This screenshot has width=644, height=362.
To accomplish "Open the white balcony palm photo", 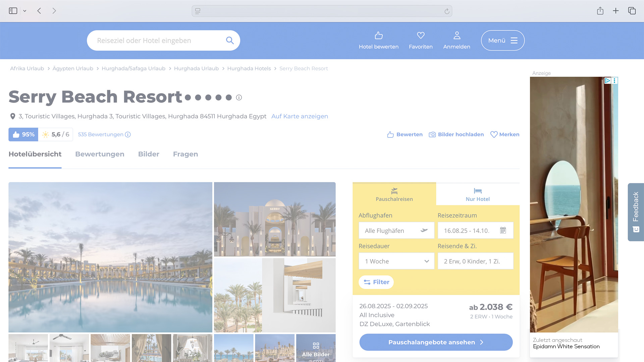I will point(275,295).
